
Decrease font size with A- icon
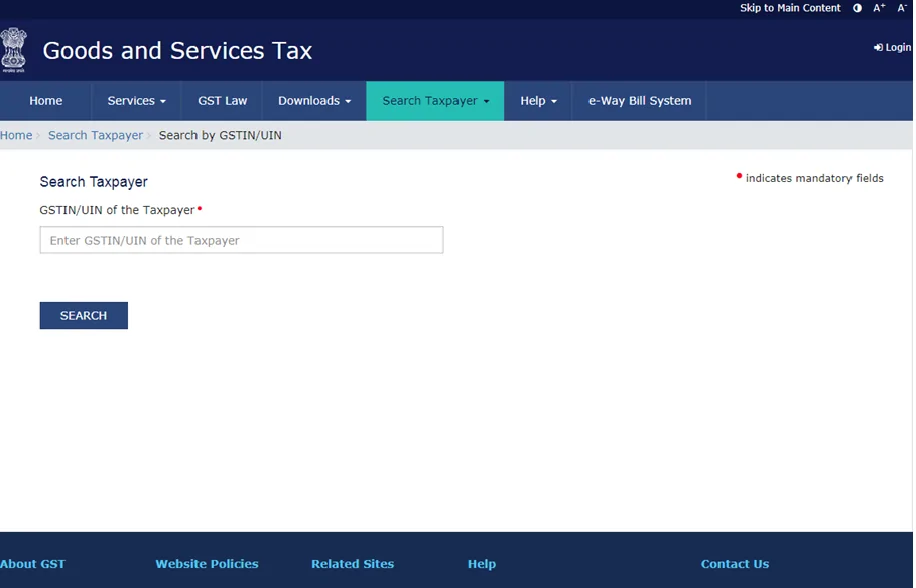(x=902, y=8)
